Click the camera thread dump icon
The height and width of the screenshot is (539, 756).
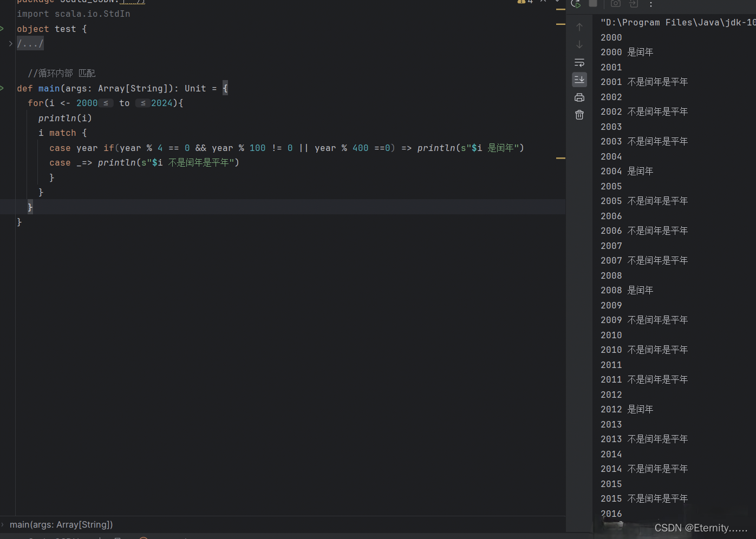coord(616,3)
